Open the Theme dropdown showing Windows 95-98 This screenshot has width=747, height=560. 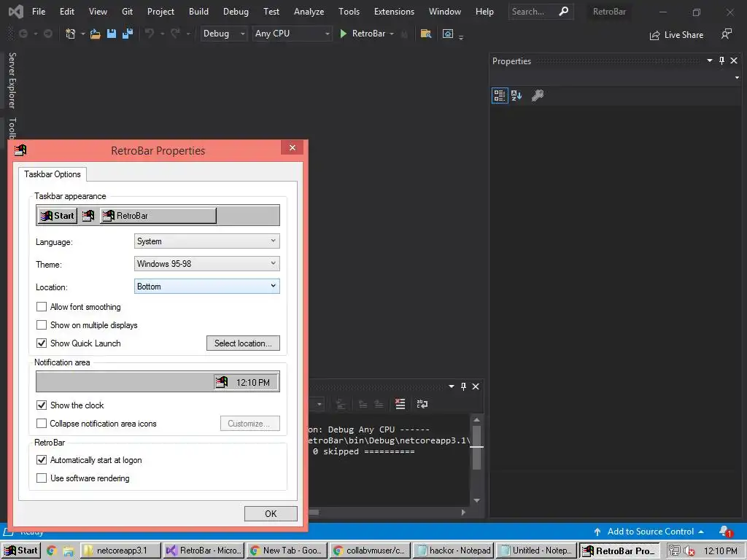206,263
